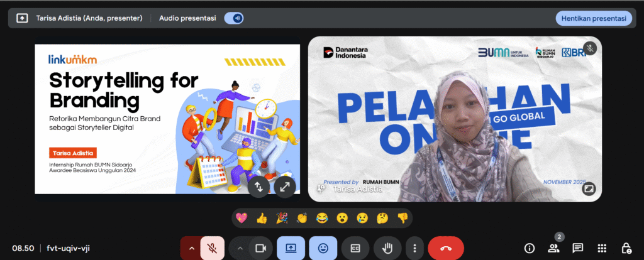Open meeting details info icon
This screenshot has height=260, width=644.
(x=530, y=248)
